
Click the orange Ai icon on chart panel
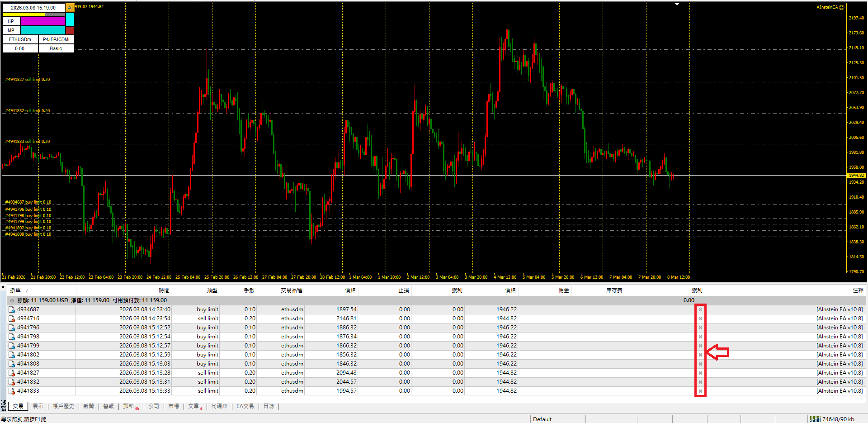(70, 8)
